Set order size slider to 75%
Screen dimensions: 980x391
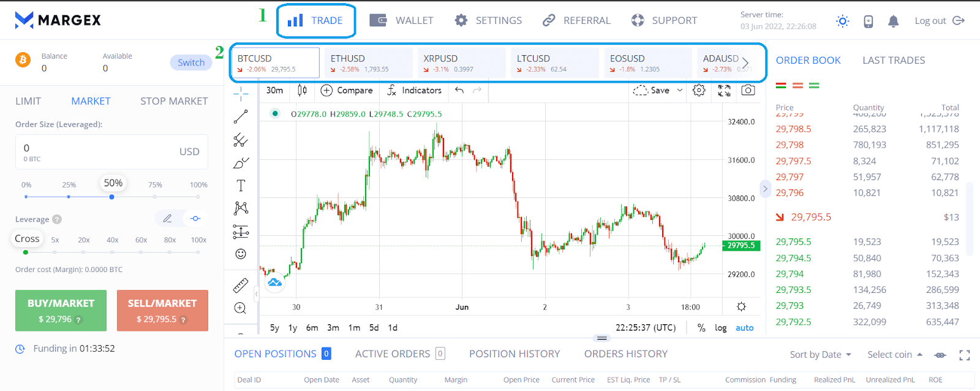[154, 197]
